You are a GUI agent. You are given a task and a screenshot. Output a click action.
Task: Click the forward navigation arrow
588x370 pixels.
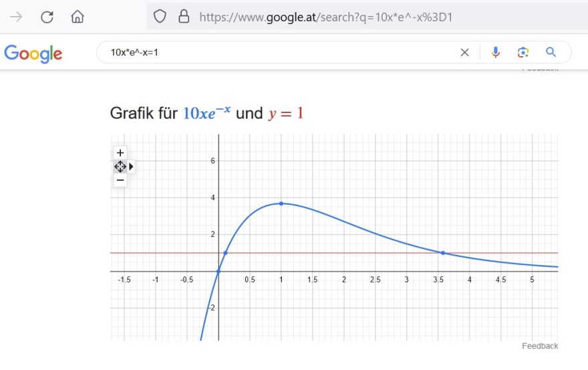tap(16, 17)
